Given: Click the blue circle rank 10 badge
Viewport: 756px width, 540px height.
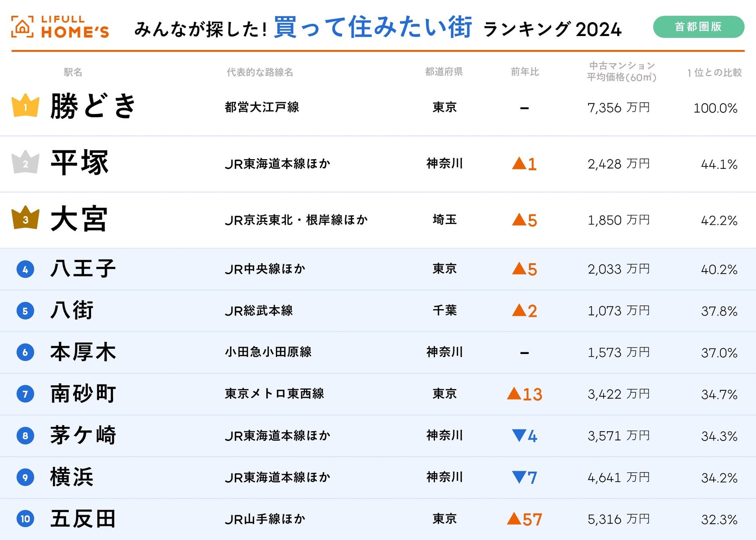Looking at the screenshot, I should (x=25, y=519).
